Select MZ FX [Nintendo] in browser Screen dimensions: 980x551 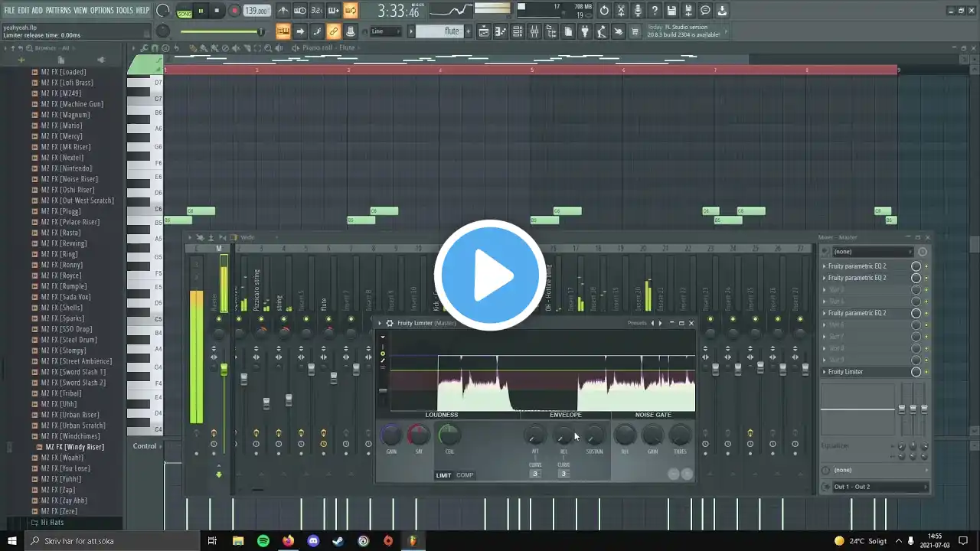tap(67, 168)
